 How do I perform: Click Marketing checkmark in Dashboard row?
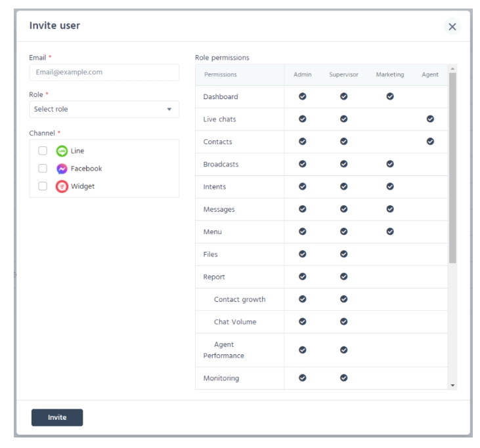point(390,96)
